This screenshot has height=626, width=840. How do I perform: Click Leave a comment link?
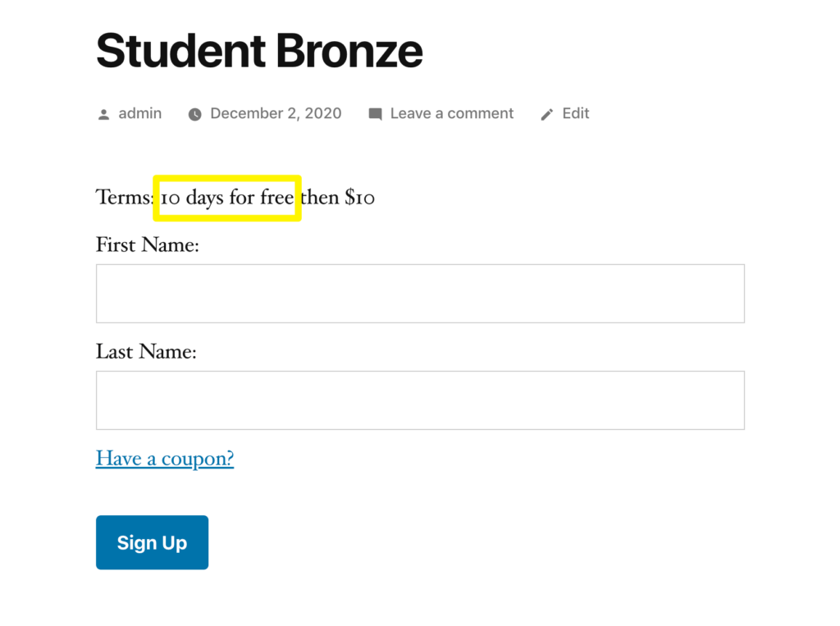(x=452, y=113)
